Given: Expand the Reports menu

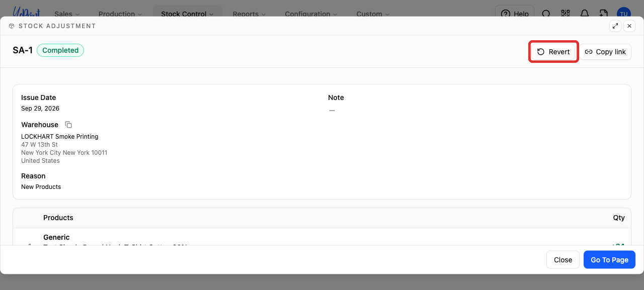Looking at the screenshot, I should point(249,14).
